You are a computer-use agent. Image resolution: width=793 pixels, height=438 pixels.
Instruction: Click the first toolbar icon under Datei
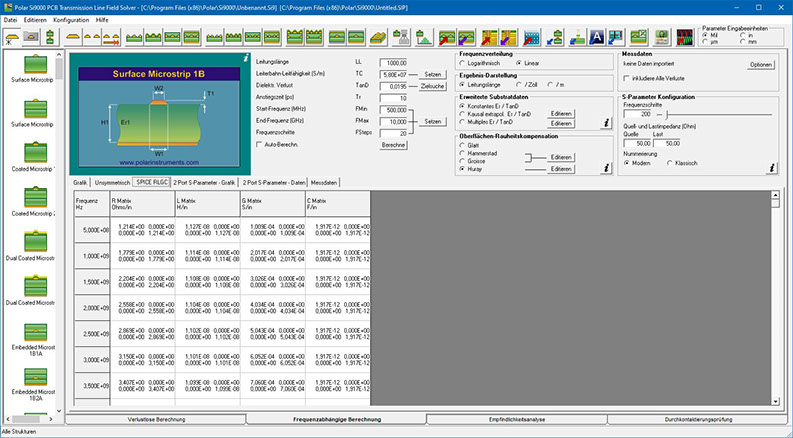pos(13,37)
